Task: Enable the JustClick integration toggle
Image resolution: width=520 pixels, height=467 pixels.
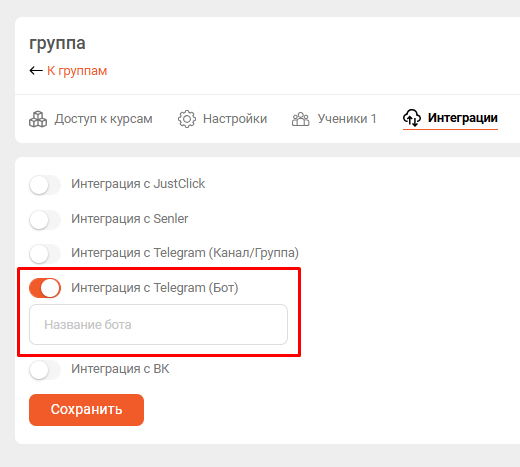Action: pyautogui.click(x=45, y=185)
